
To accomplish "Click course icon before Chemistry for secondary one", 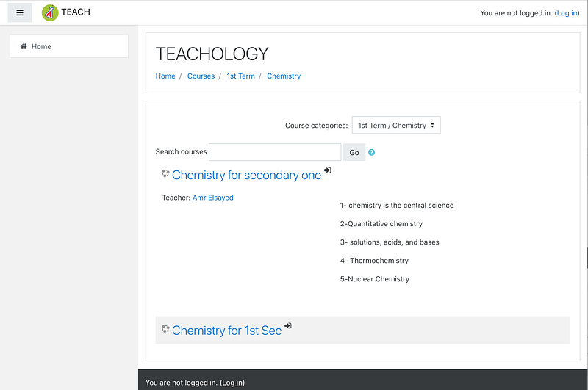I will click(165, 173).
